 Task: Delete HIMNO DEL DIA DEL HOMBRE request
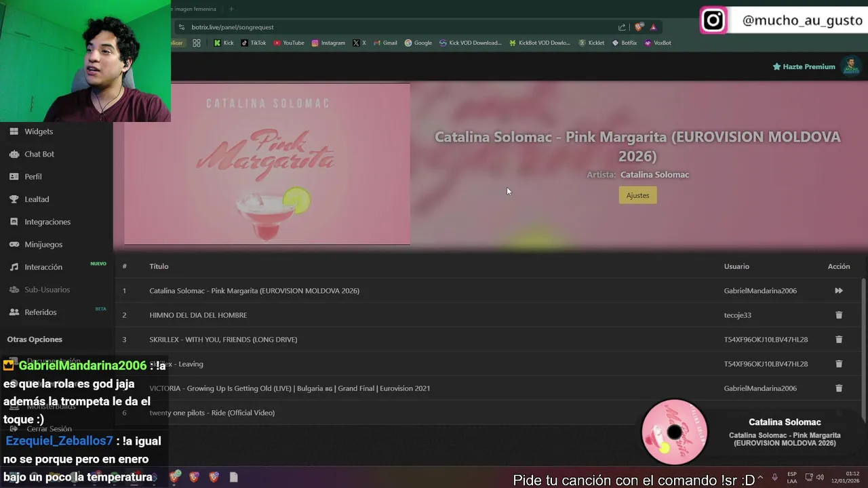839,315
